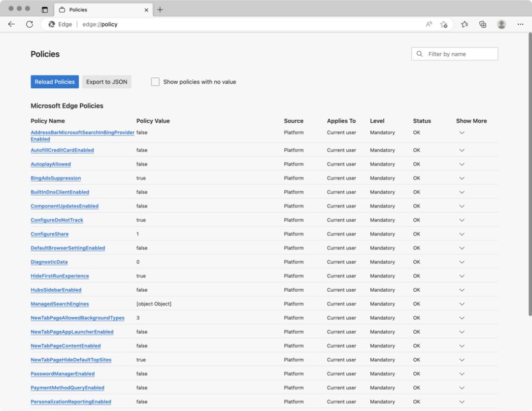This screenshot has height=411, width=532.
Task: Open AddressBarMicrosoftSearchInBingProviderEnabled policy link
Action: [x=82, y=136]
